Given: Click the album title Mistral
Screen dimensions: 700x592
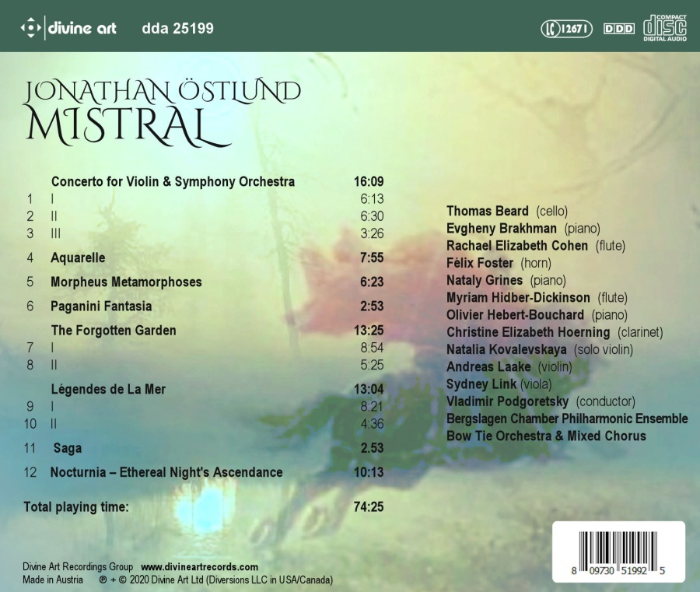Looking at the screenshot, I should coord(128,128).
